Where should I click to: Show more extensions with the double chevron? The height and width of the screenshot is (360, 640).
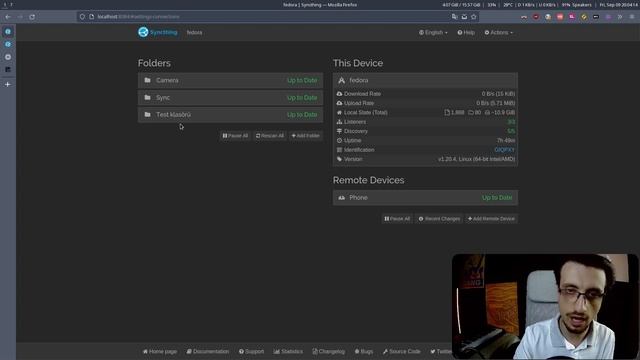(x=620, y=17)
